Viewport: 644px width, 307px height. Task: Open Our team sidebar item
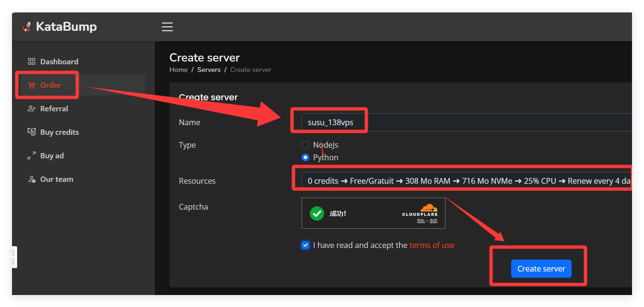click(57, 179)
